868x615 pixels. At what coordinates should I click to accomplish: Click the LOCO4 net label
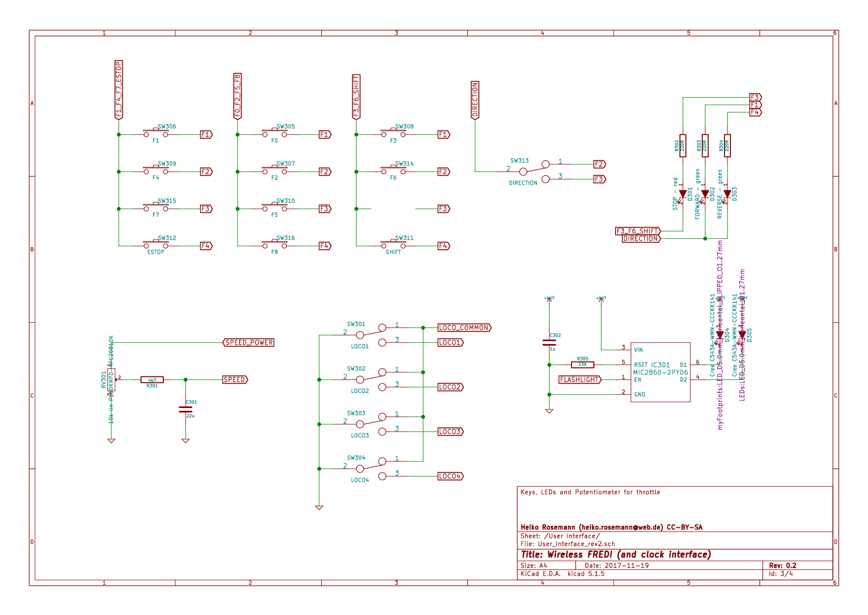click(x=451, y=476)
